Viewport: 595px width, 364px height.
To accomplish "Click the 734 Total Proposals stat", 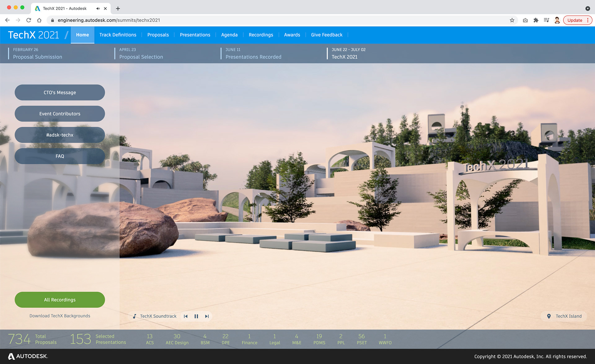I will 32,339.
